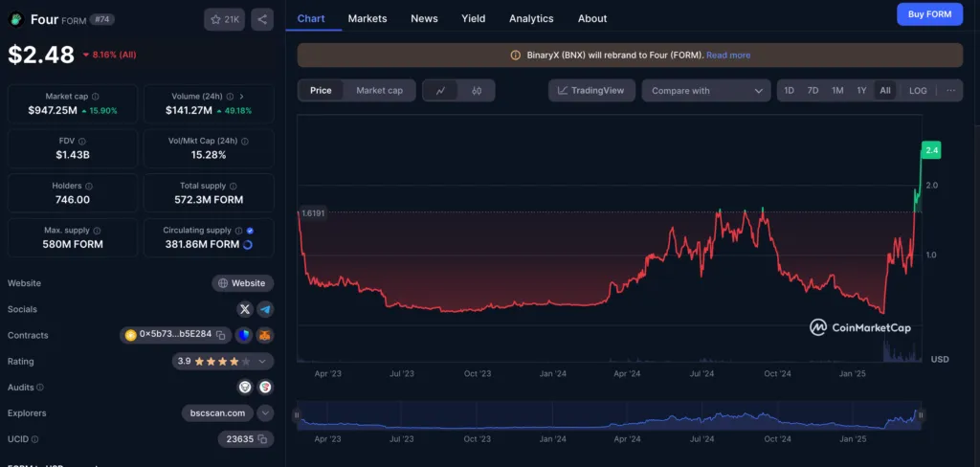980x467 pixels.
Task: Click the #74 rank badge
Action: 101,19
